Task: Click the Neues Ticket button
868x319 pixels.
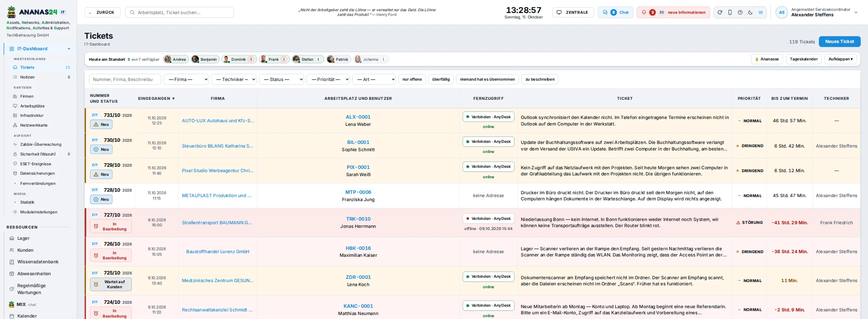Action: coord(839,42)
